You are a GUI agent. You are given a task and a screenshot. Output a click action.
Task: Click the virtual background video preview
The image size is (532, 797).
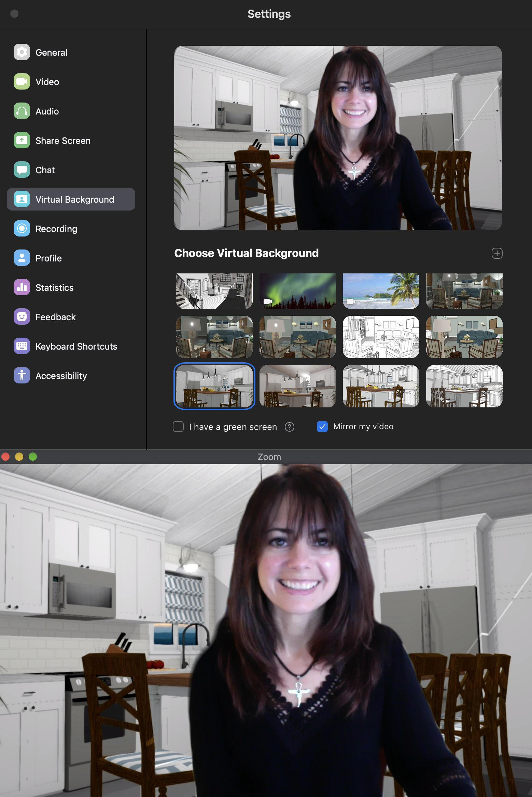338,138
